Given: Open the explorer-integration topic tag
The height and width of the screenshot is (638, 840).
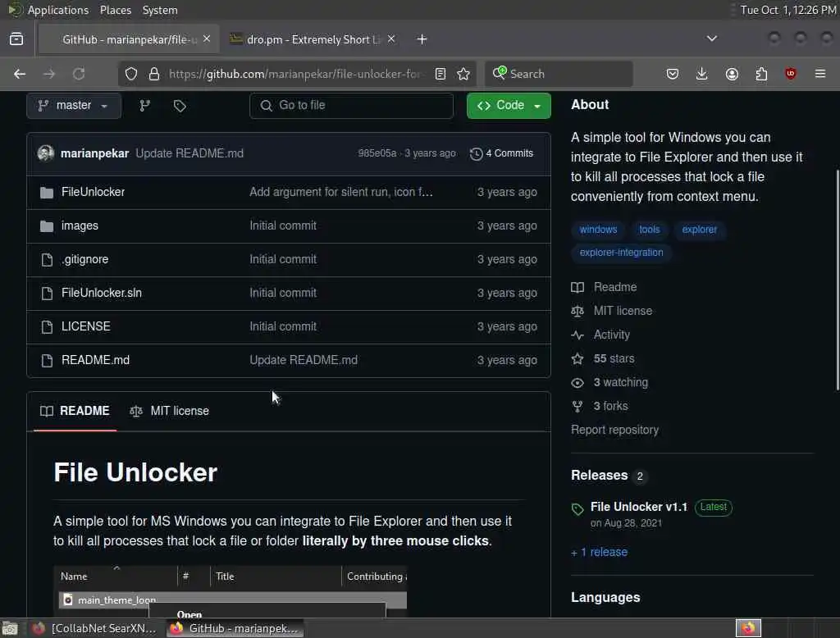Looking at the screenshot, I should coord(621,253).
